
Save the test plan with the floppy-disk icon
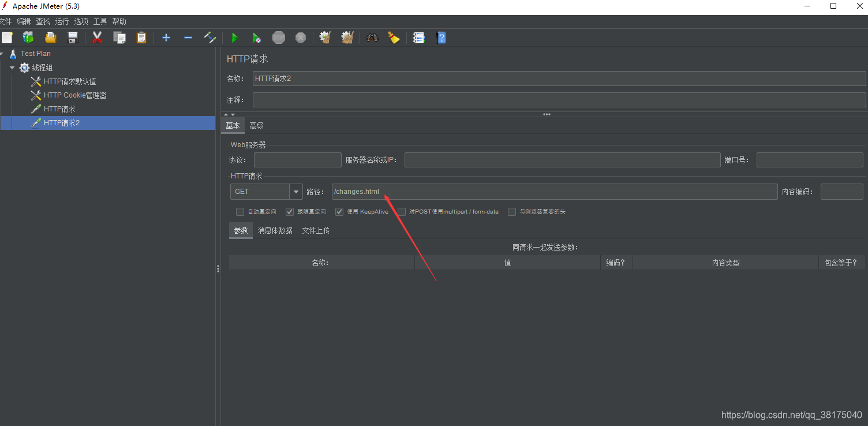[x=73, y=38]
